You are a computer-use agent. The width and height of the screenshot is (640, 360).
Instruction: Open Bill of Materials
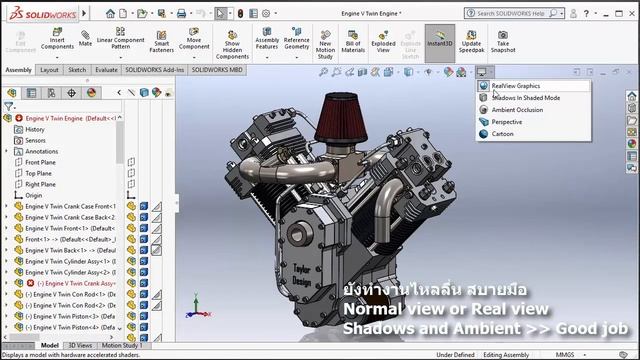coord(353,42)
